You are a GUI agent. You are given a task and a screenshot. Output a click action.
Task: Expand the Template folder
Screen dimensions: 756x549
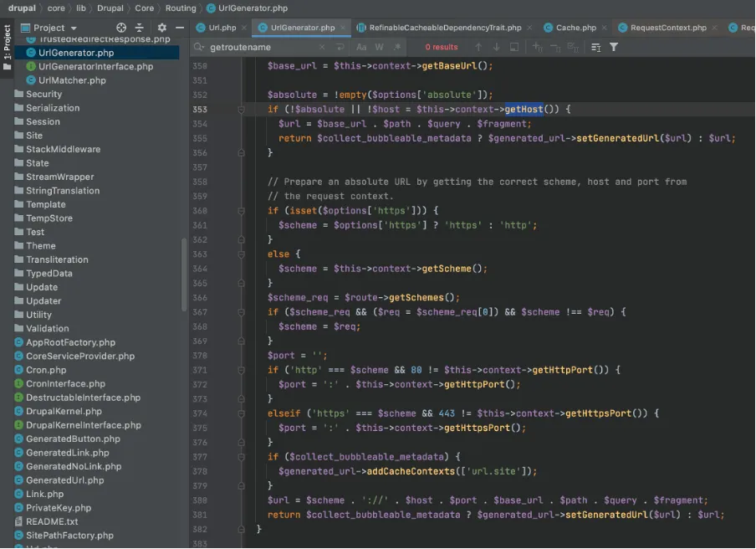pyautogui.click(x=40, y=204)
